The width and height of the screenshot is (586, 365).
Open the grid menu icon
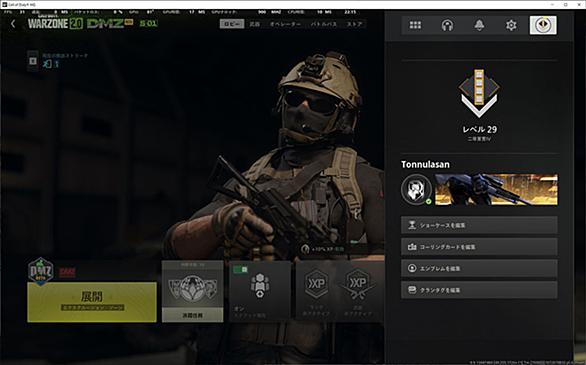tap(415, 25)
